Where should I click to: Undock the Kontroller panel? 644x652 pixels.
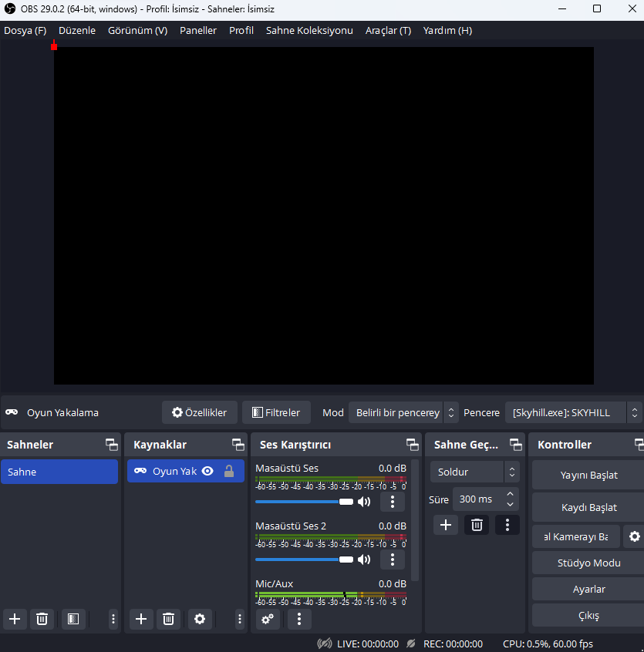[639, 445]
